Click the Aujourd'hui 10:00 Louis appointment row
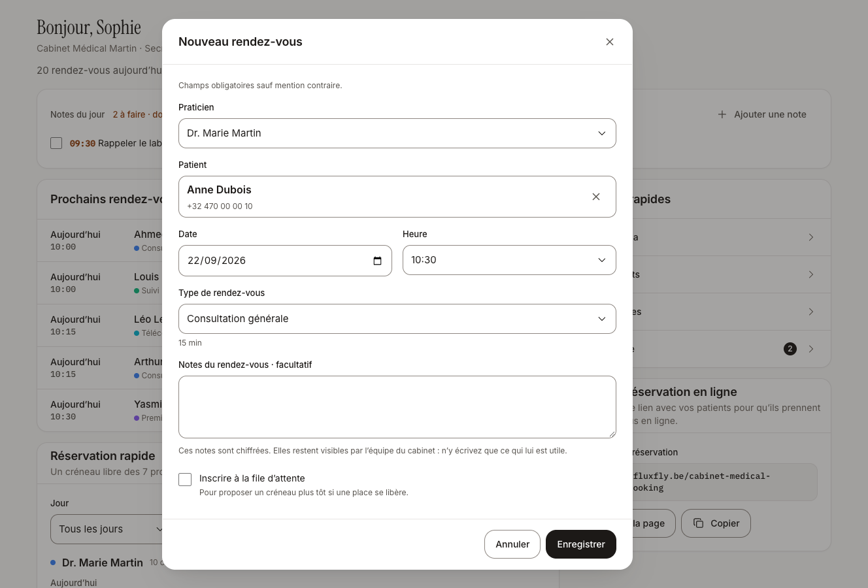The image size is (868, 588). pos(100,283)
